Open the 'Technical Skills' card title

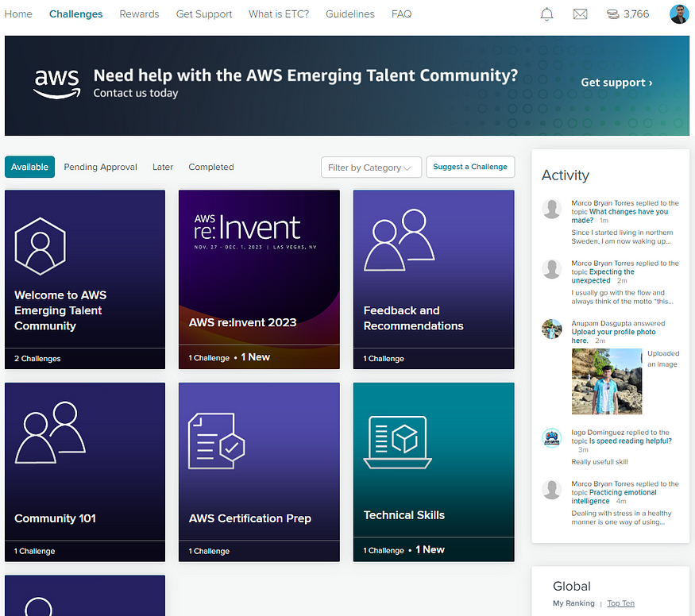tap(404, 515)
